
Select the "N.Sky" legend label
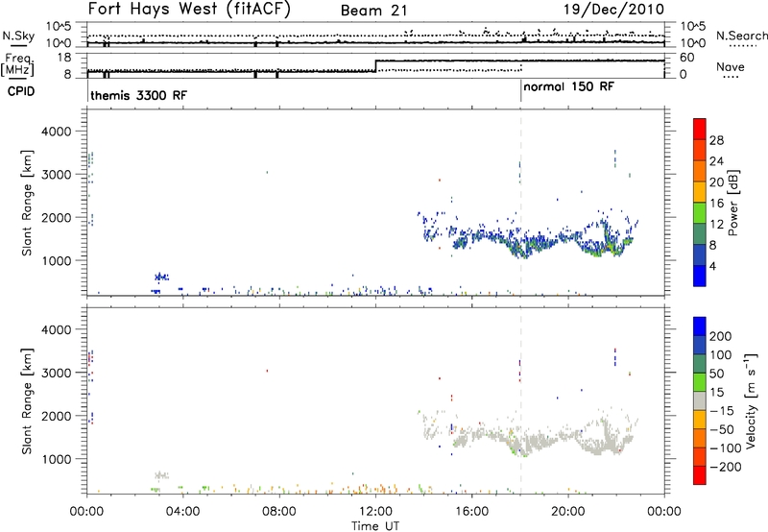18,36
